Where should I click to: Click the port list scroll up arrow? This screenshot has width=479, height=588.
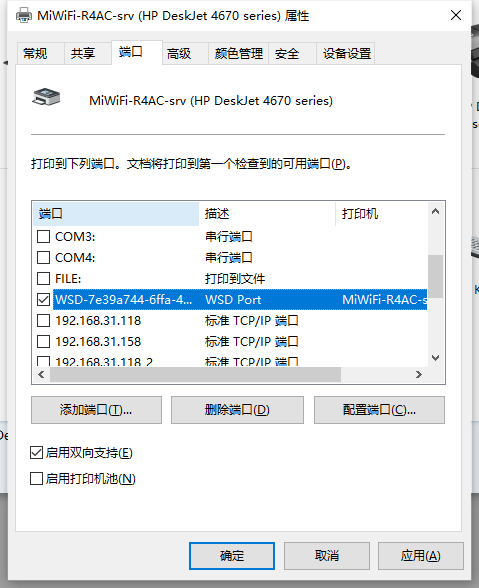(x=435, y=212)
